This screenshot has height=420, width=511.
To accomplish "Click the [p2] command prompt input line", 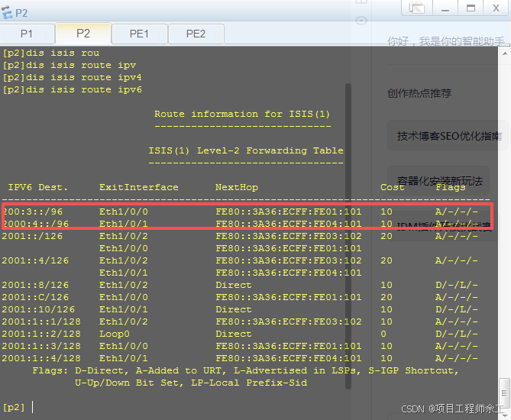I will pyautogui.click(x=18, y=407).
